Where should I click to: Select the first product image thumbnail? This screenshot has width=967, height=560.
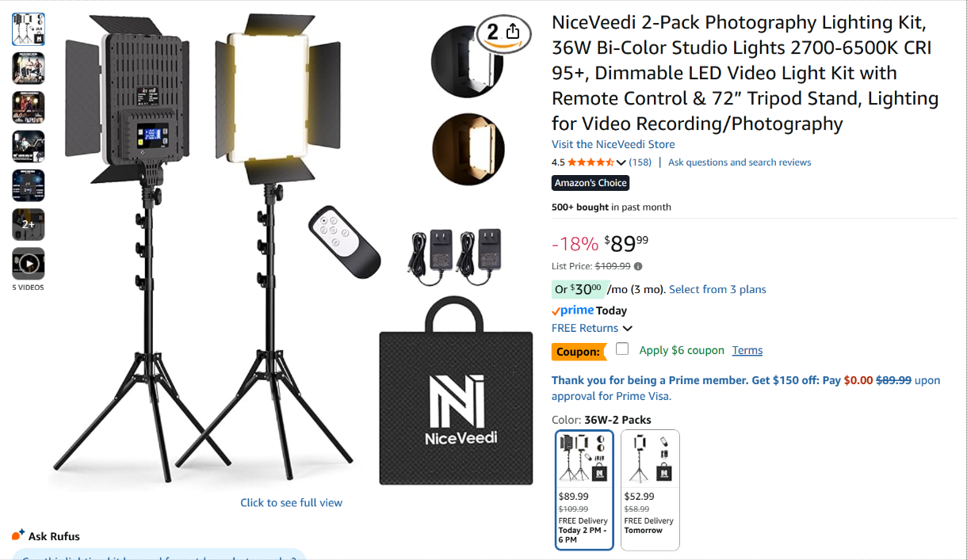point(29,29)
